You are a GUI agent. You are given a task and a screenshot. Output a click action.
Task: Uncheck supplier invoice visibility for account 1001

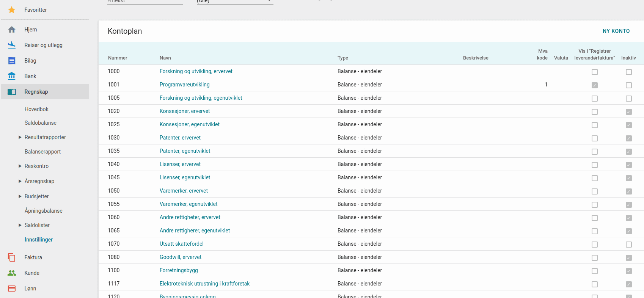coord(595,85)
